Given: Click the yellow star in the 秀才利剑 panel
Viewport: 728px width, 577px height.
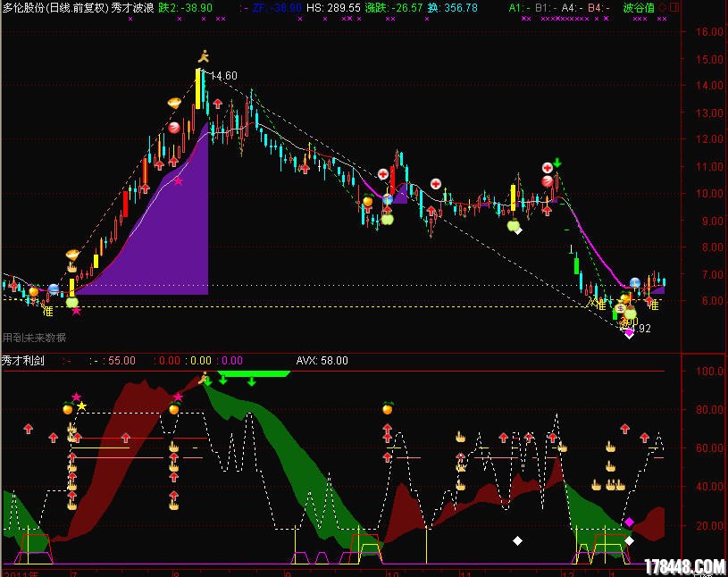Looking at the screenshot, I should (x=81, y=406).
